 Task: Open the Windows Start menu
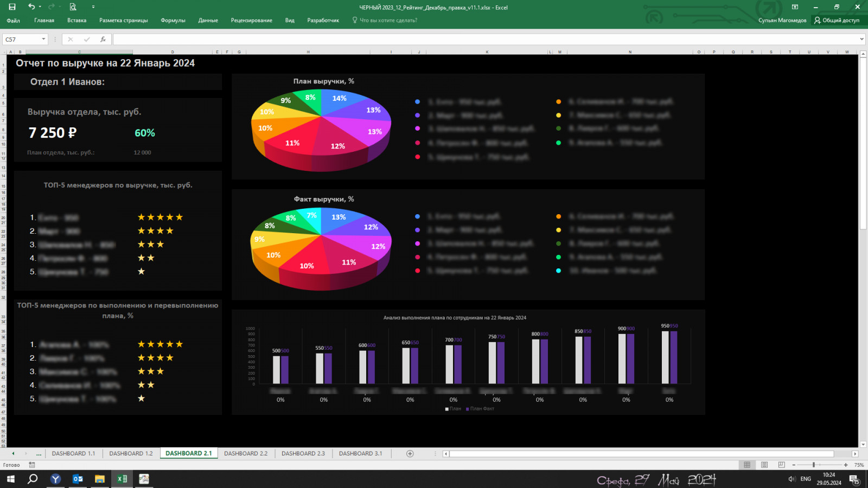pos(10,479)
